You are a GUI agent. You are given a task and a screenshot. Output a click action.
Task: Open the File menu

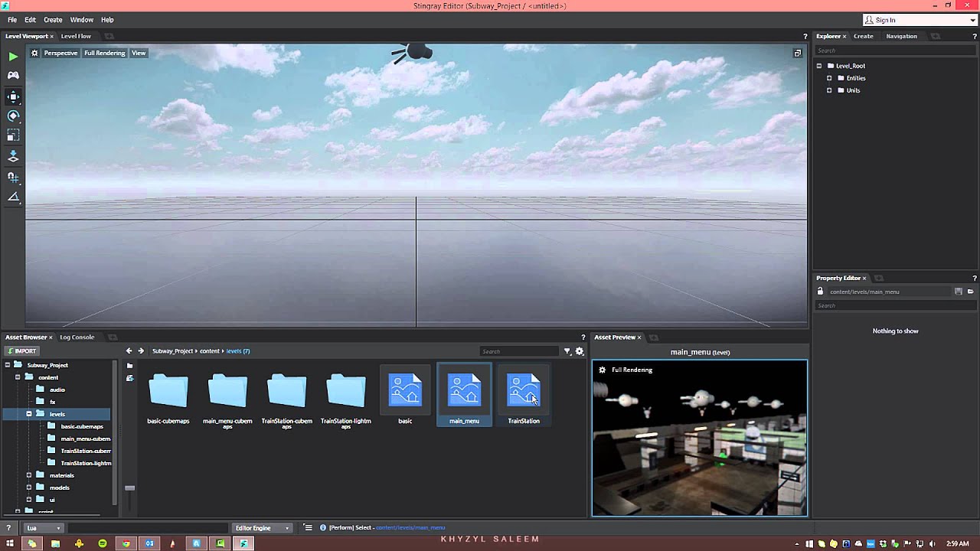[12, 20]
